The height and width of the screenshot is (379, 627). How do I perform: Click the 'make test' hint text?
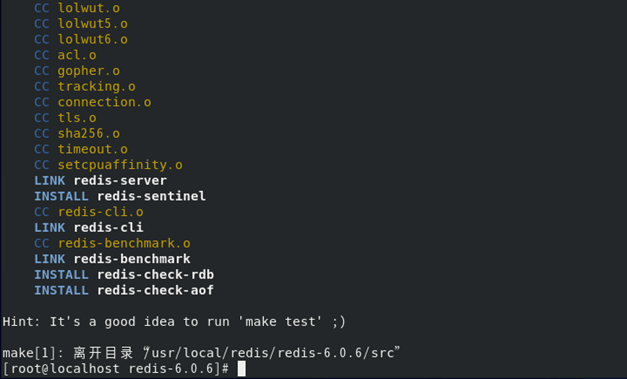coord(280,322)
